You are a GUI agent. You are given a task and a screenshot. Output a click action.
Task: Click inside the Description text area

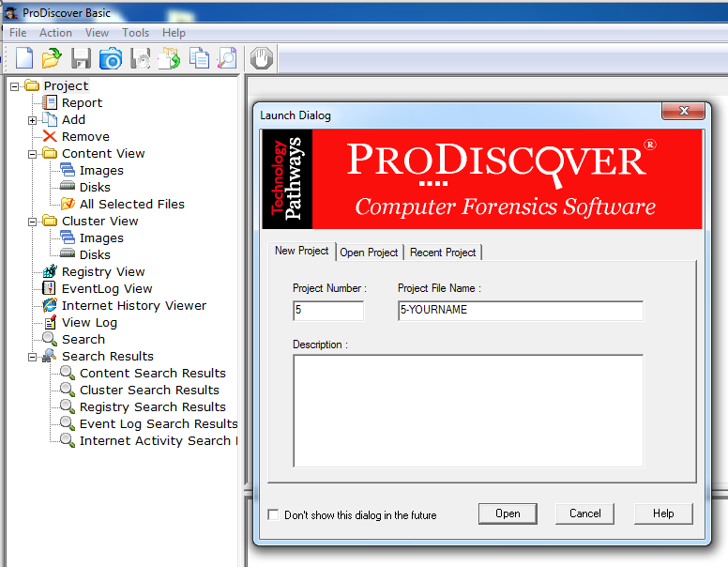(468, 411)
